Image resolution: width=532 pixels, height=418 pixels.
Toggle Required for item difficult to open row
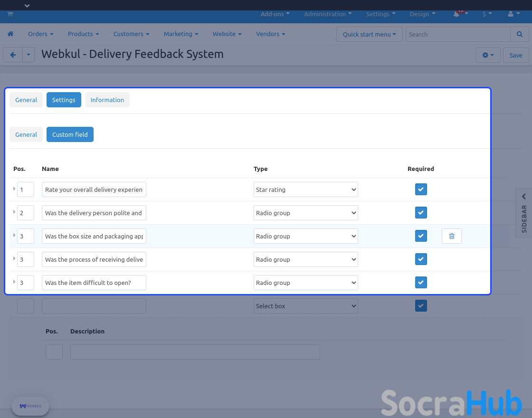pyautogui.click(x=421, y=282)
